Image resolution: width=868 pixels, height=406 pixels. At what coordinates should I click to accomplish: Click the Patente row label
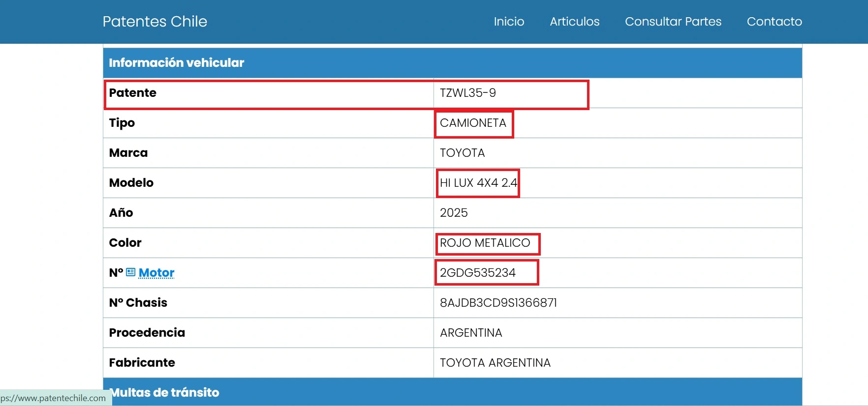pos(132,93)
